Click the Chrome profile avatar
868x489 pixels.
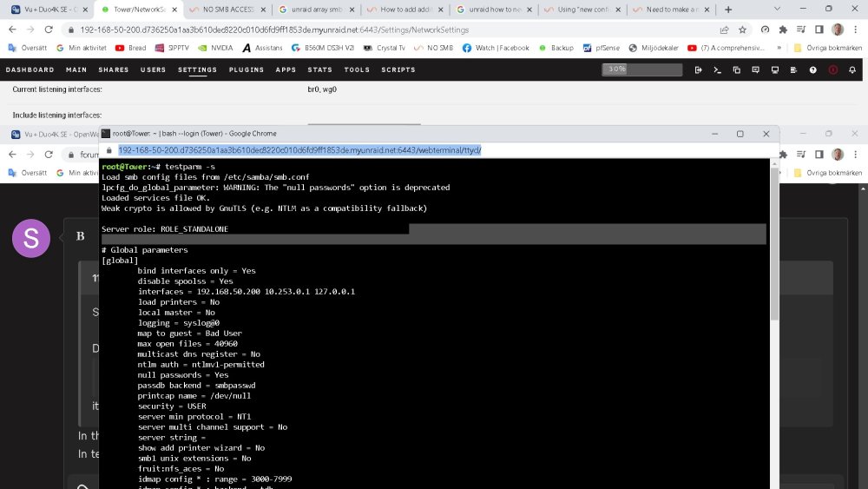(x=838, y=30)
